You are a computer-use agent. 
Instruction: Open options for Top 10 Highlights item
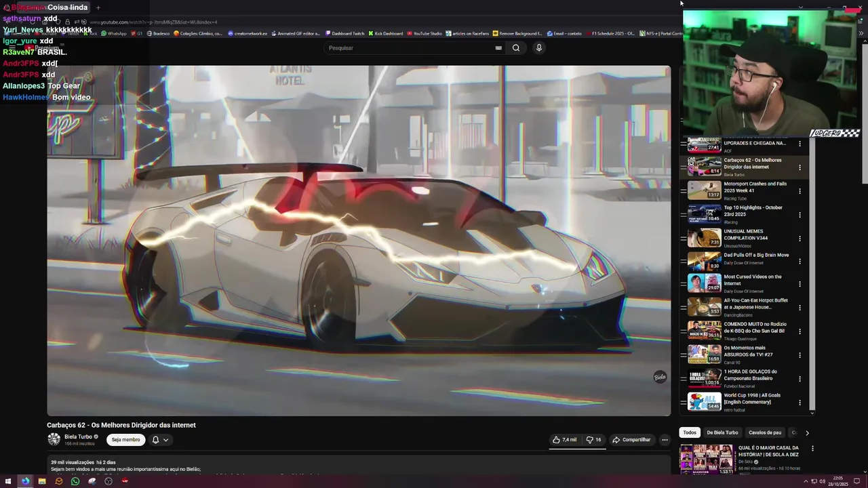(x=800, y=215)
